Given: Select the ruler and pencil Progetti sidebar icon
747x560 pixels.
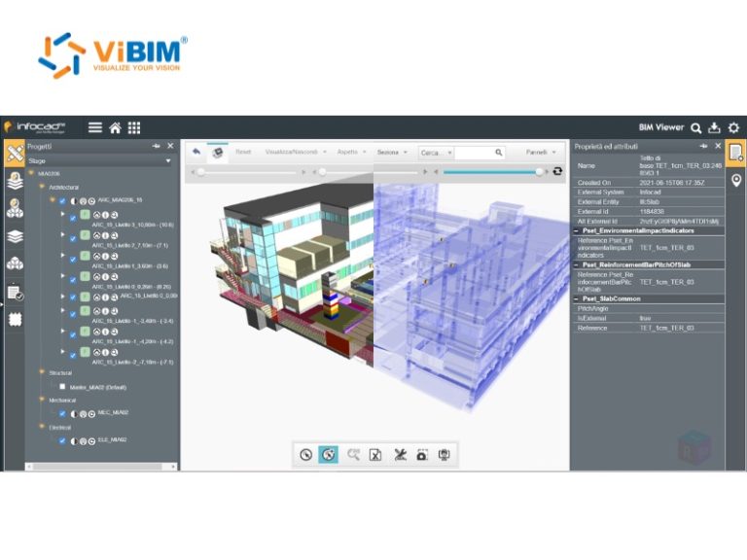Looking at the screenshot, I should click(x=15, y=154).
